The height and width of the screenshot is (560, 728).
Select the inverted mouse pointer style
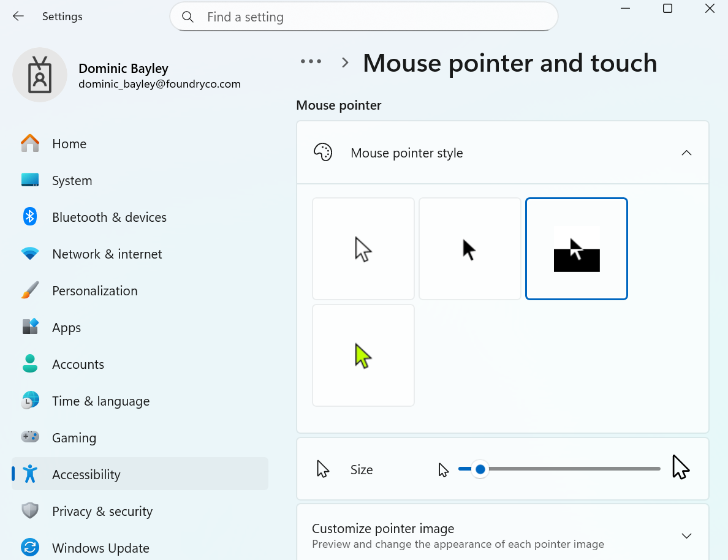point(577,249)
